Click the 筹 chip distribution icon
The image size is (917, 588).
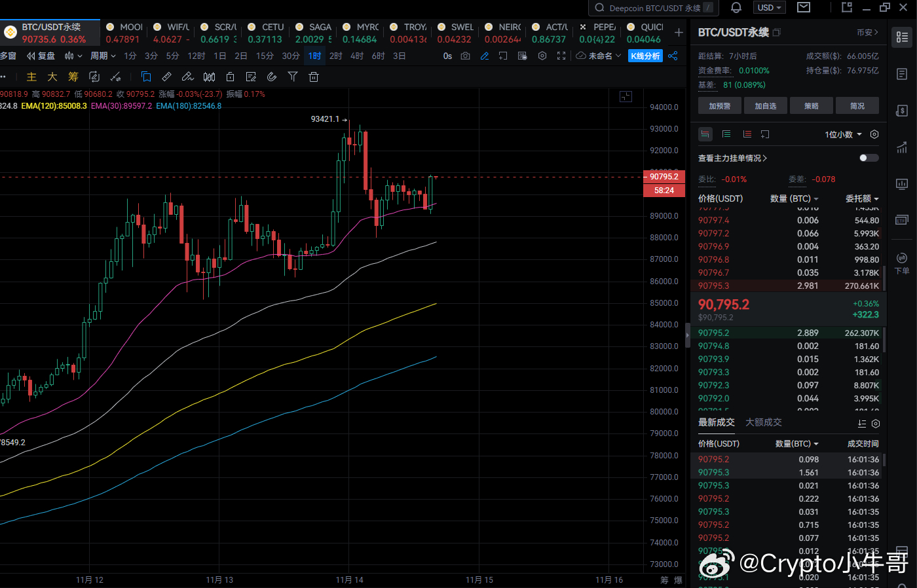click(x=73, y=77)
